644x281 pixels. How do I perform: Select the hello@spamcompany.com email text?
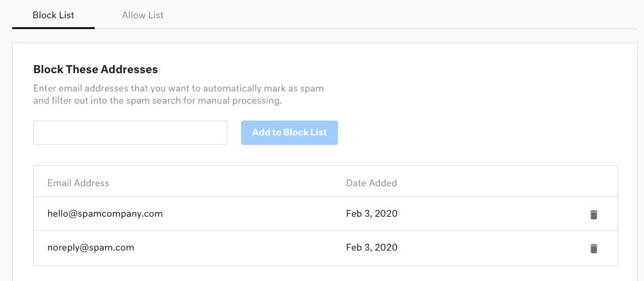[105, 214]
